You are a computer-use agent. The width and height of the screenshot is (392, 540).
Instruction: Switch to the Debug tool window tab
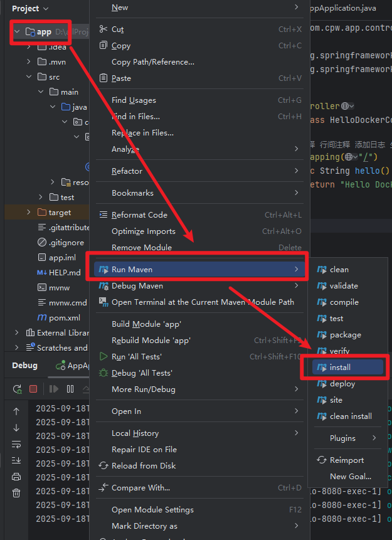[25, 366]
